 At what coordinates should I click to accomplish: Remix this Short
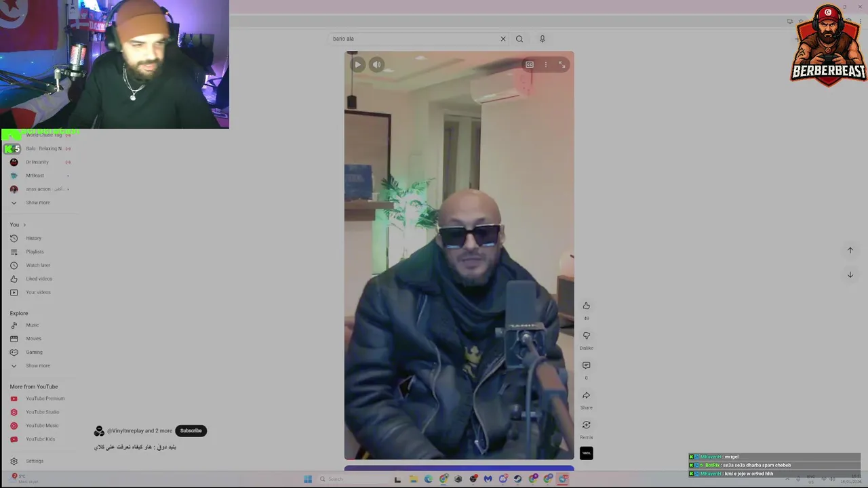[x=587, y=425]
